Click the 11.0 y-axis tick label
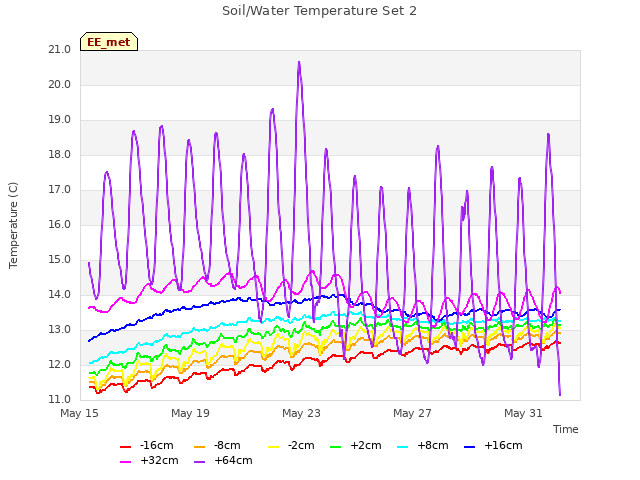 pyautogui.click(x=60, y=400)
